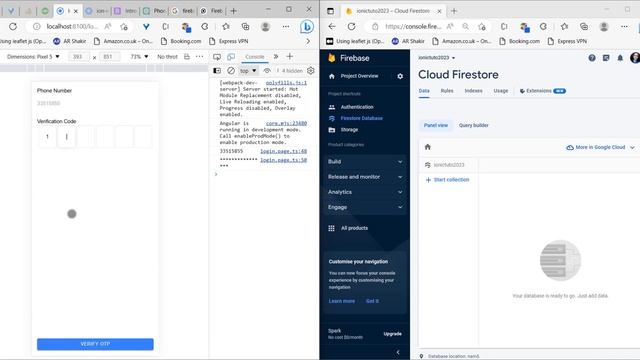This screenshot has height=360, width=640.
Task: Switch to Firestore Indexes tab
Action: 473,91
